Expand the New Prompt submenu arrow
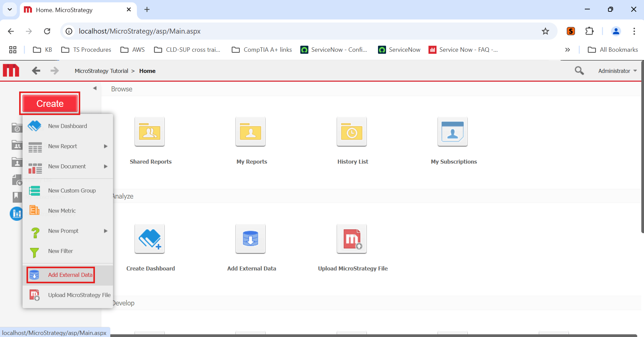The image size is (644, 337). click(x=106, y=231)
